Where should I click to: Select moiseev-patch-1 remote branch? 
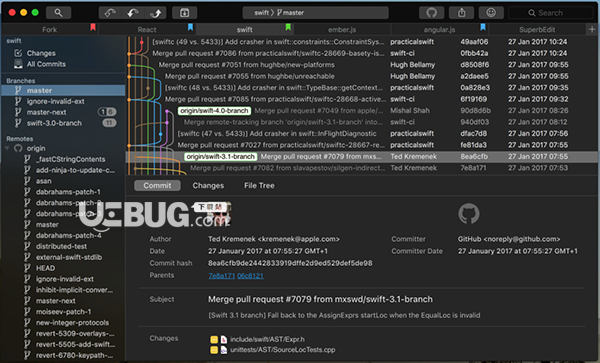click(x=63, y=312)
